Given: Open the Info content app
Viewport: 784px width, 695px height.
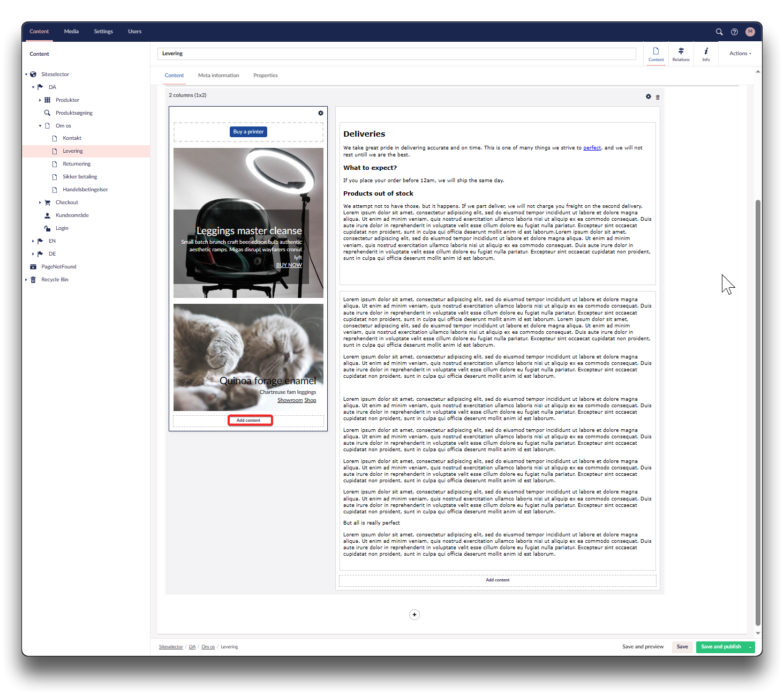Looking at the screenshot, I should click(706, 54).
